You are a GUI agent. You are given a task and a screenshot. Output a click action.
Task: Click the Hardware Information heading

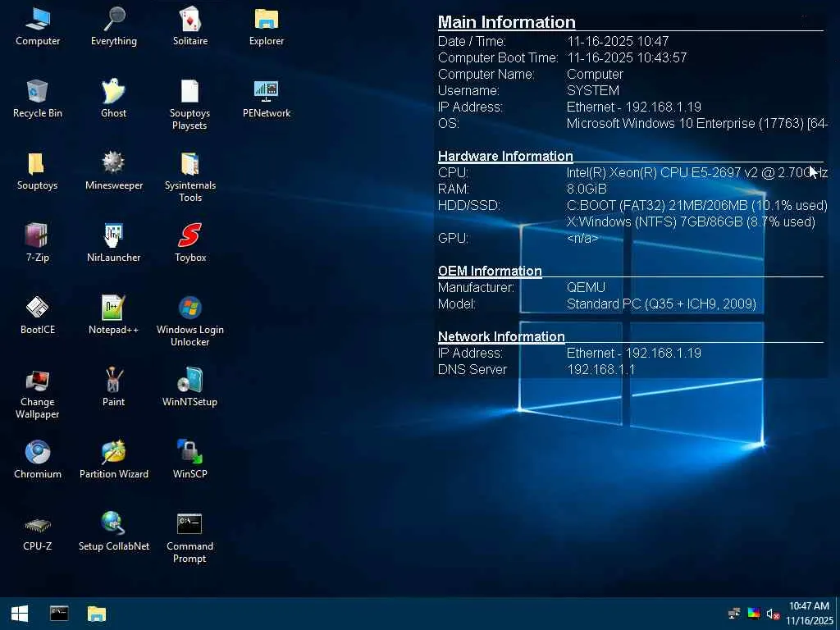tap(505, 156)
